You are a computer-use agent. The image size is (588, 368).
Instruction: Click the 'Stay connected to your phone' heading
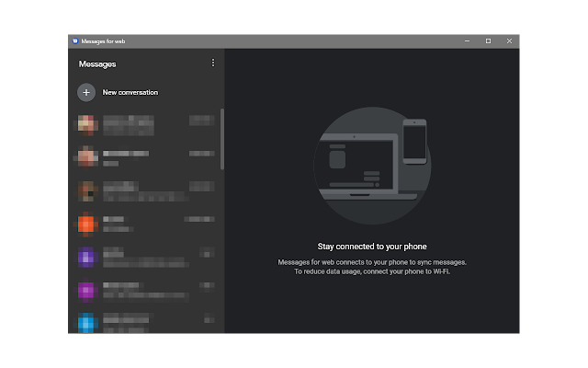[372, 247]
